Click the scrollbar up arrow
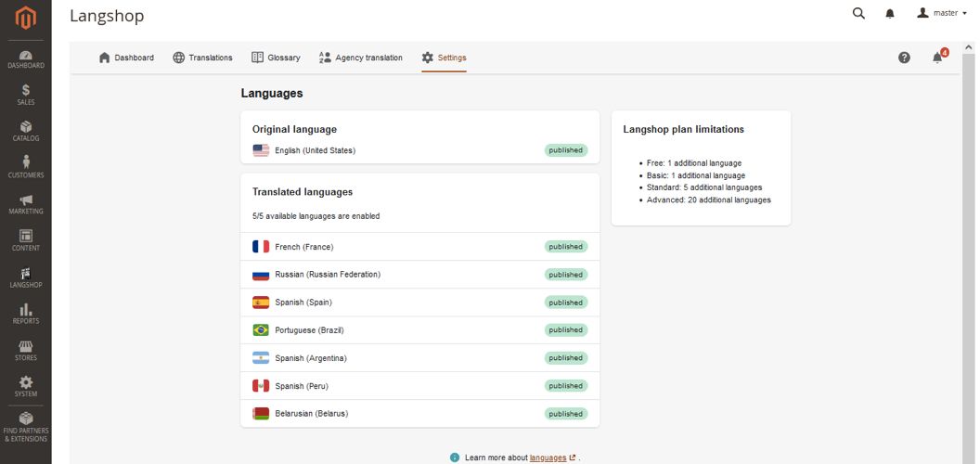The image size is (980, 464). tap(969, 47)
